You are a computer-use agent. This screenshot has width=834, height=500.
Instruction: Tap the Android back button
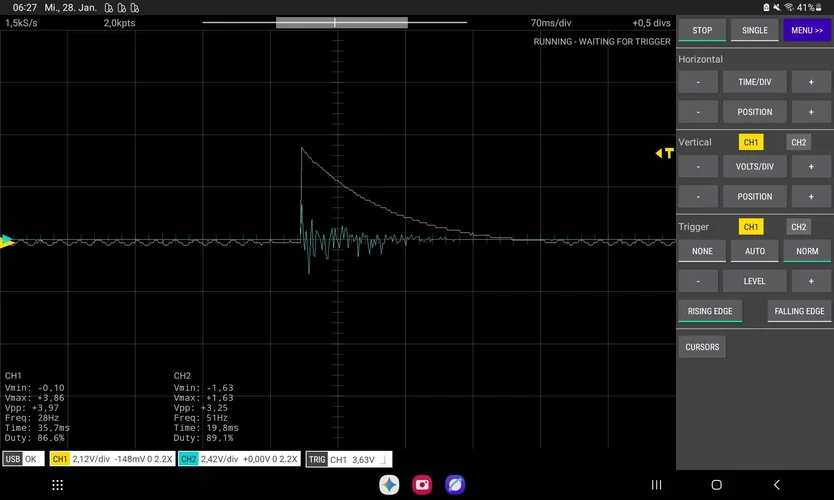pos(777,485)
